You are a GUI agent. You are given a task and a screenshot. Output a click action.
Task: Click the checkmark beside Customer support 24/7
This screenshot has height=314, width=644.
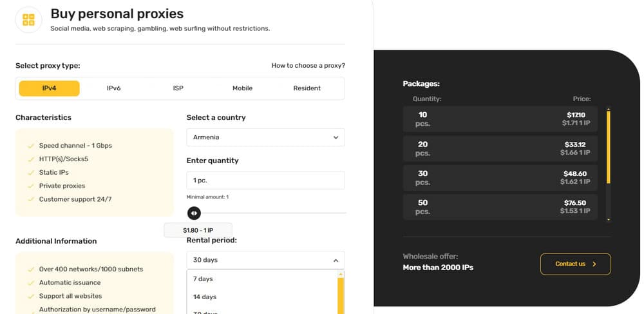coord(30,200)
